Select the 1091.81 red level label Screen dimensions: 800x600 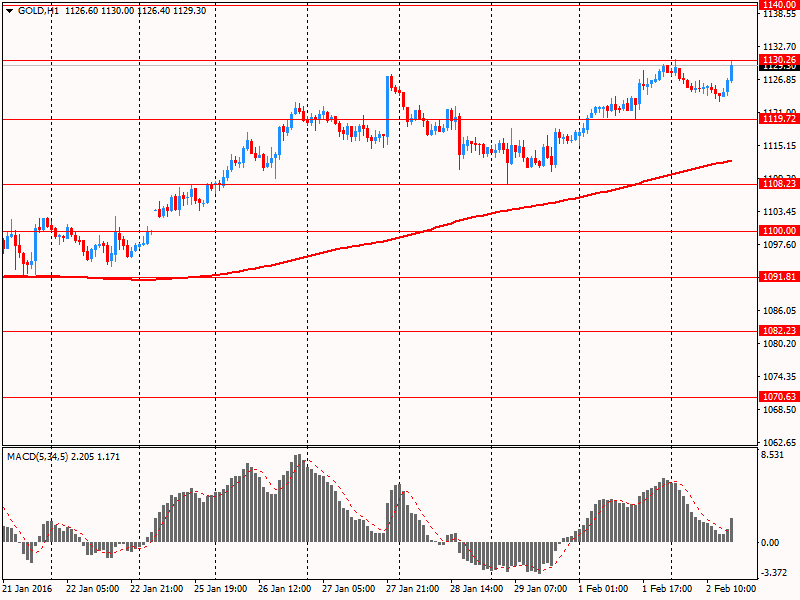(x=779, y=277)
